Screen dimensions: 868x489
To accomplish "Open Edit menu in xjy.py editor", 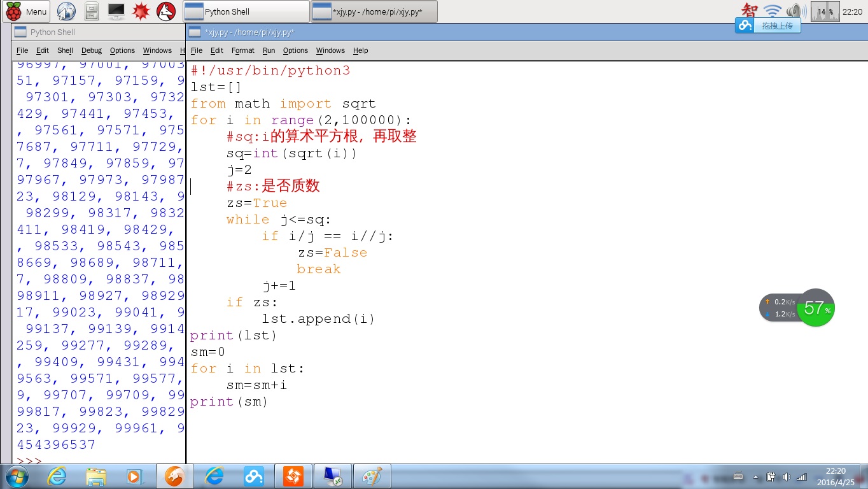I will coord(217,50).
